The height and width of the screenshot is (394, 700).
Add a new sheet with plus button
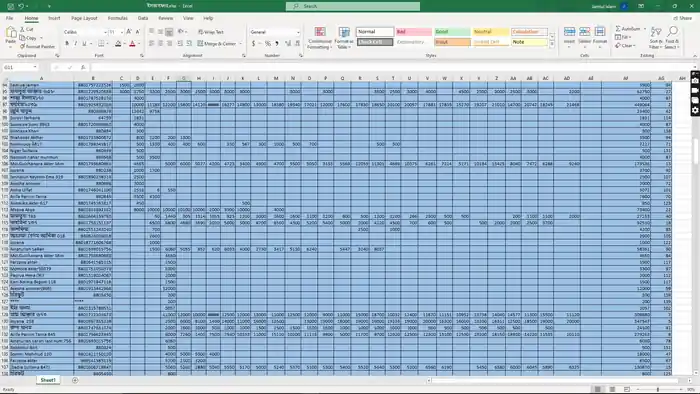(75, 380)
